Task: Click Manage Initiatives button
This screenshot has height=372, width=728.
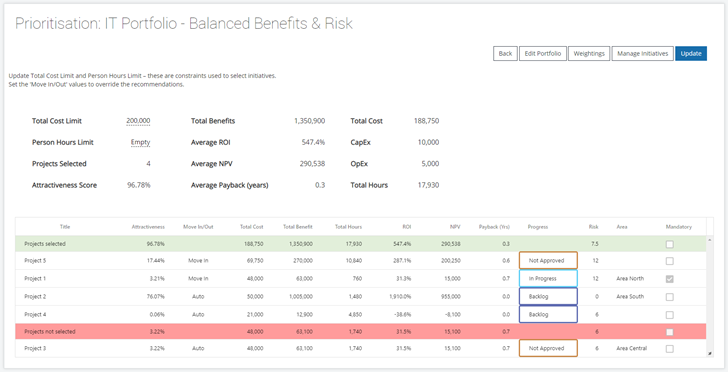Action: [x=643, y=53]
